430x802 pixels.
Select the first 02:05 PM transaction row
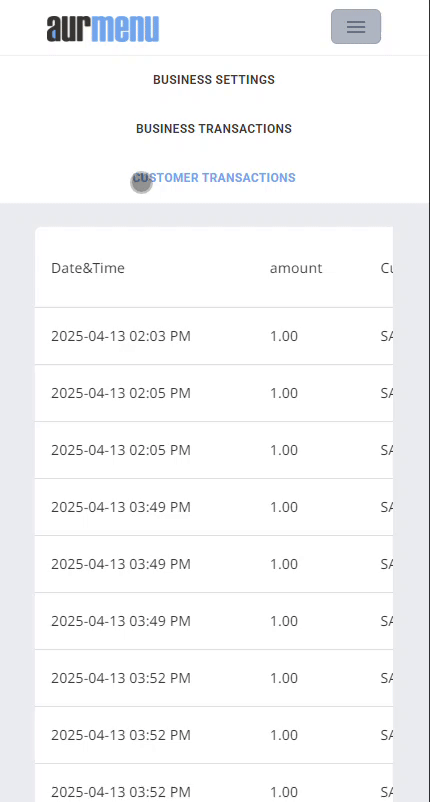tap(214, 393)
